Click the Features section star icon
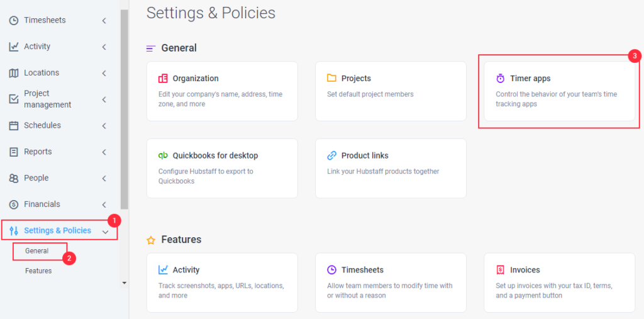 151,240
